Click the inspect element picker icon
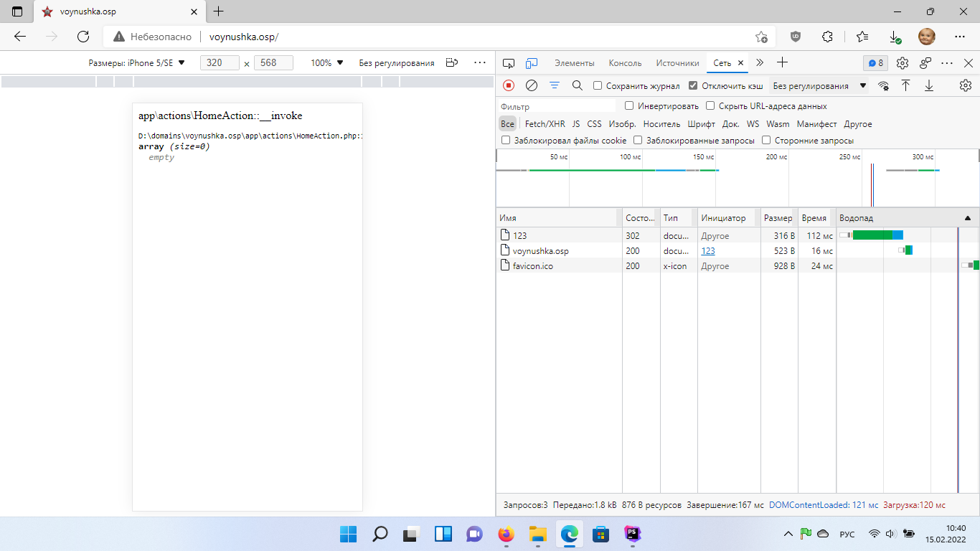This screenshot has width=980, height=551. (x=509, y=63)
